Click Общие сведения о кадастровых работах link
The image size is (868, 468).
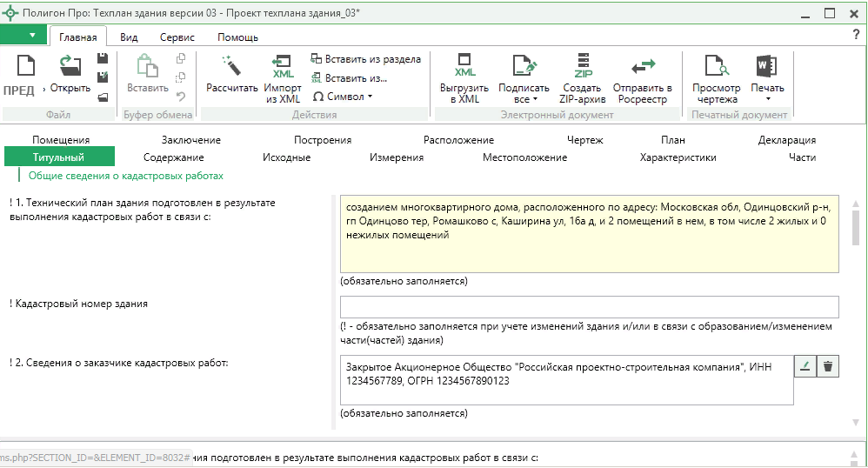[x=126, y=176]
